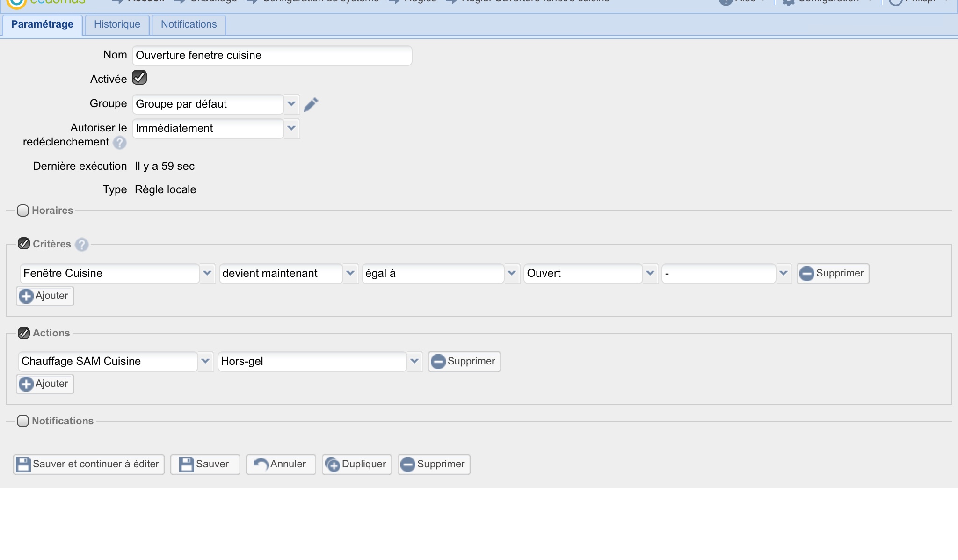This screenshot has height=560, width=958.
Task: Toggle the Critères checkbox
Action: [24, 244]
